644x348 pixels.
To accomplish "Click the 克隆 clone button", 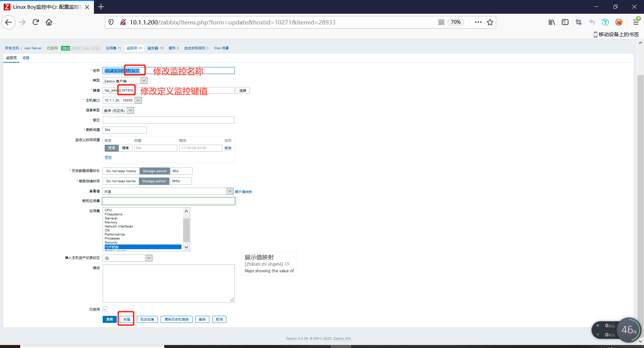I will 126,320.
